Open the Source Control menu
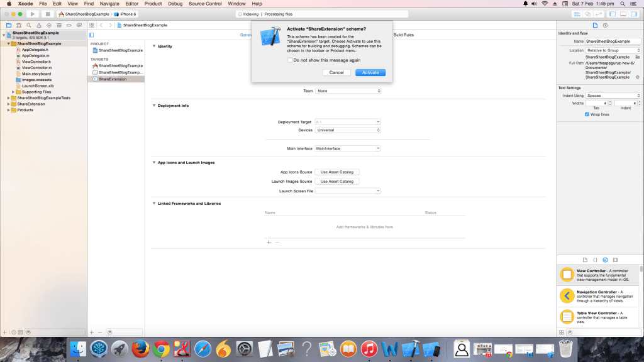The image size is (644, 362). coord(205,4)
